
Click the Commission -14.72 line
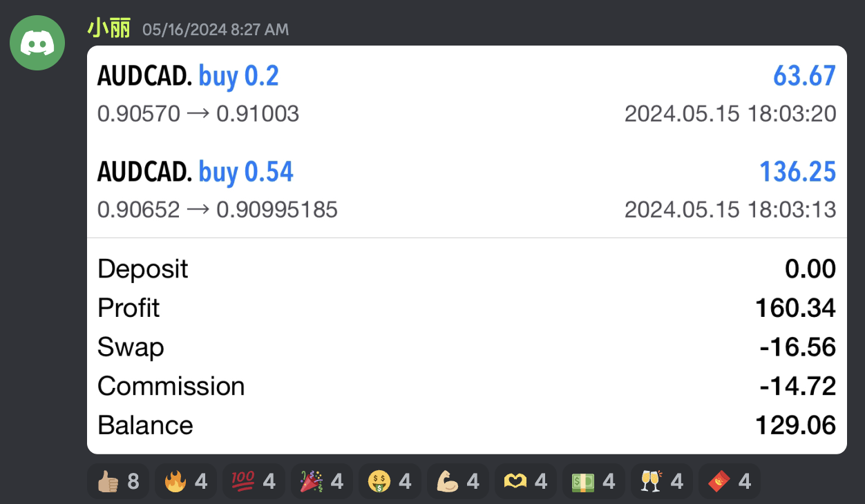pos(467,386)
